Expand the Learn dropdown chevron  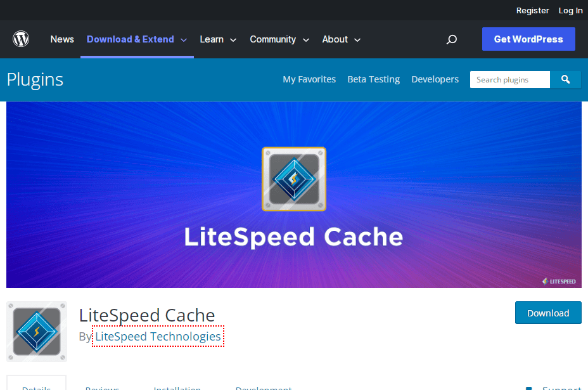click(233, 40)
